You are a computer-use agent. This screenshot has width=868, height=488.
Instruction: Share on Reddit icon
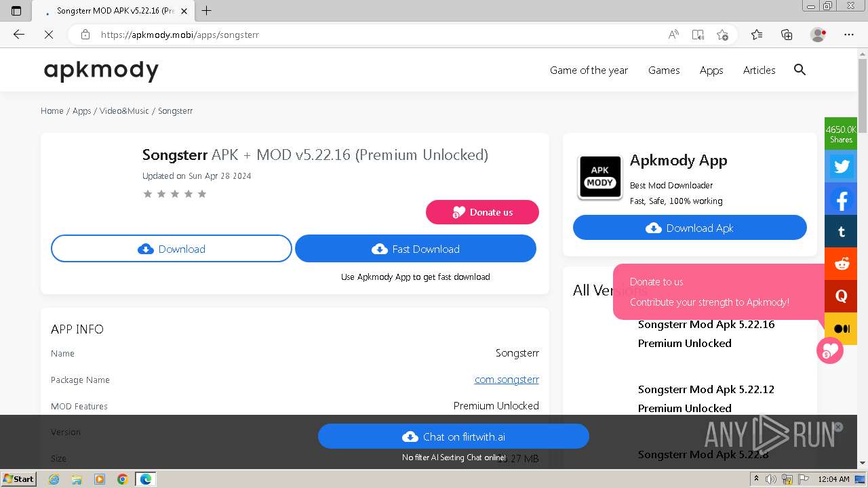click(x=842, y=264)
